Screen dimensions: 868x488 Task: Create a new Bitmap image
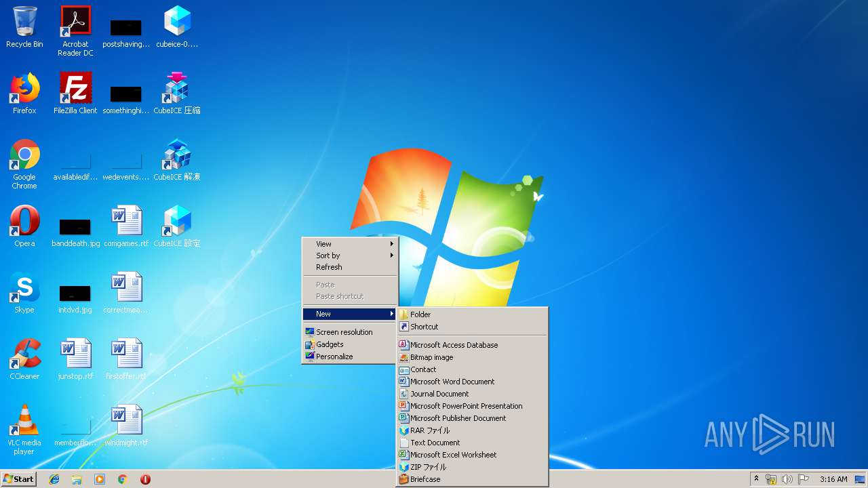click(473, 357)
